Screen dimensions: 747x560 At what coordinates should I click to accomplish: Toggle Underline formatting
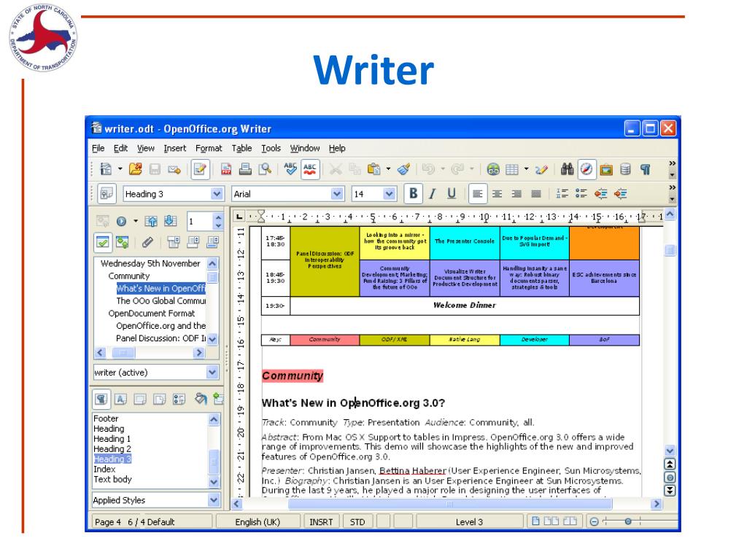coord(452,194)
